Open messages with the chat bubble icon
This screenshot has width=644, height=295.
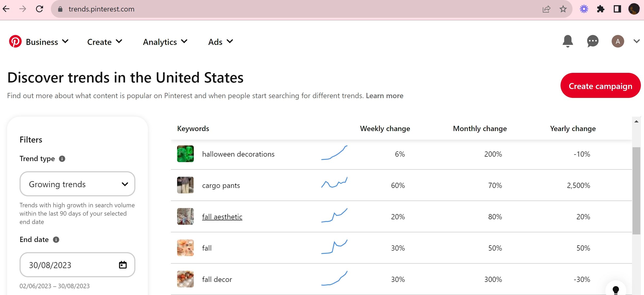[593, 41]
